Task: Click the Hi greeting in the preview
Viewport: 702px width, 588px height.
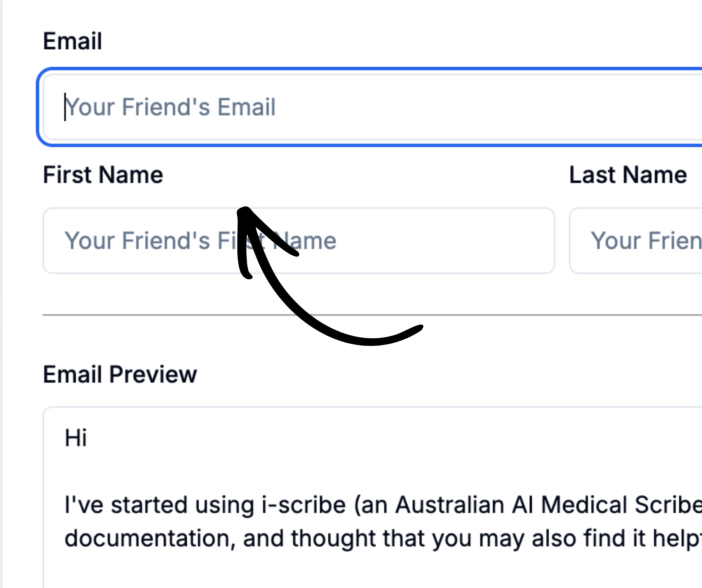Action: pyautogui.click(x=76, y=438)
